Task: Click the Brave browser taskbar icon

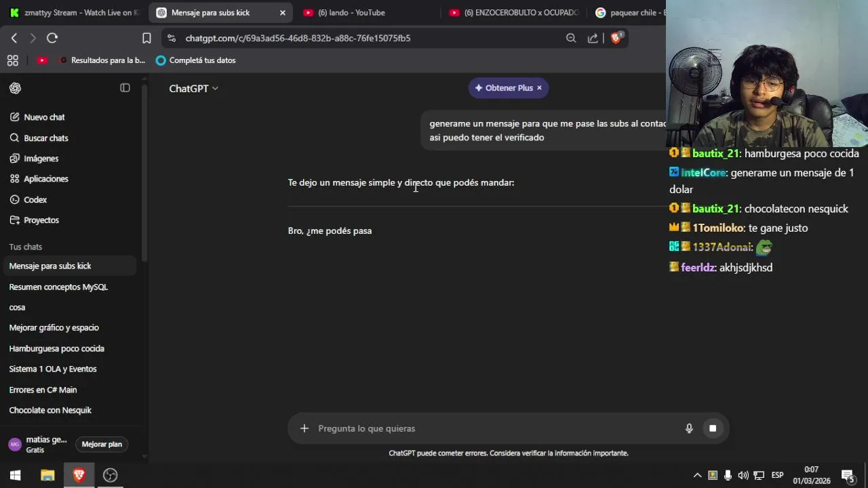Action: 79,475
